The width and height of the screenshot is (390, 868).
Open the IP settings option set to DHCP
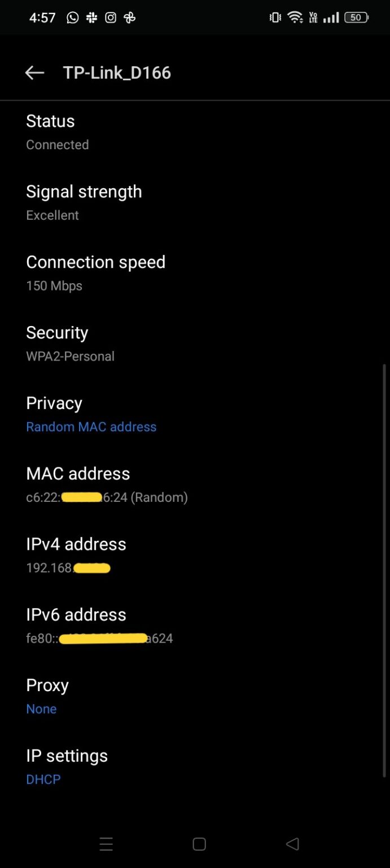pos(67,766)
